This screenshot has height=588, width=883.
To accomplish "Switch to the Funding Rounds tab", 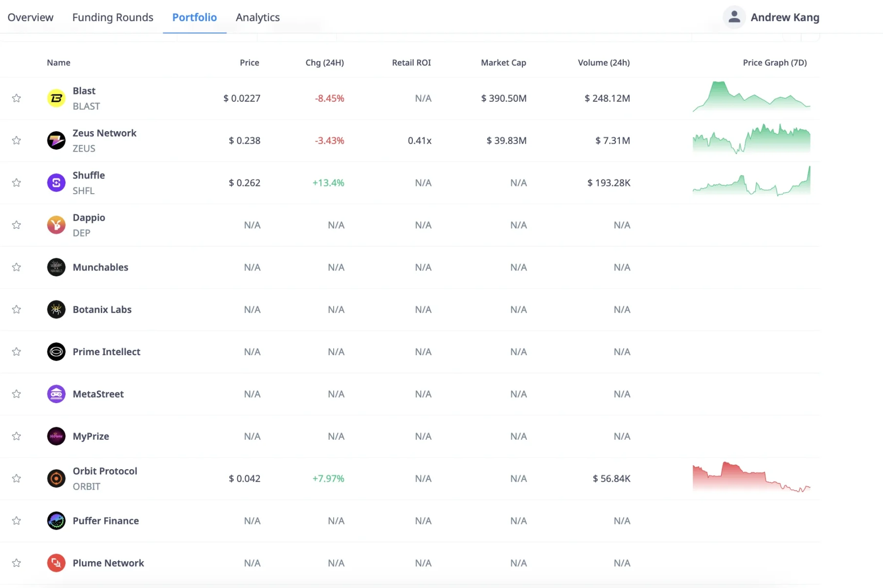I will 113,17.
